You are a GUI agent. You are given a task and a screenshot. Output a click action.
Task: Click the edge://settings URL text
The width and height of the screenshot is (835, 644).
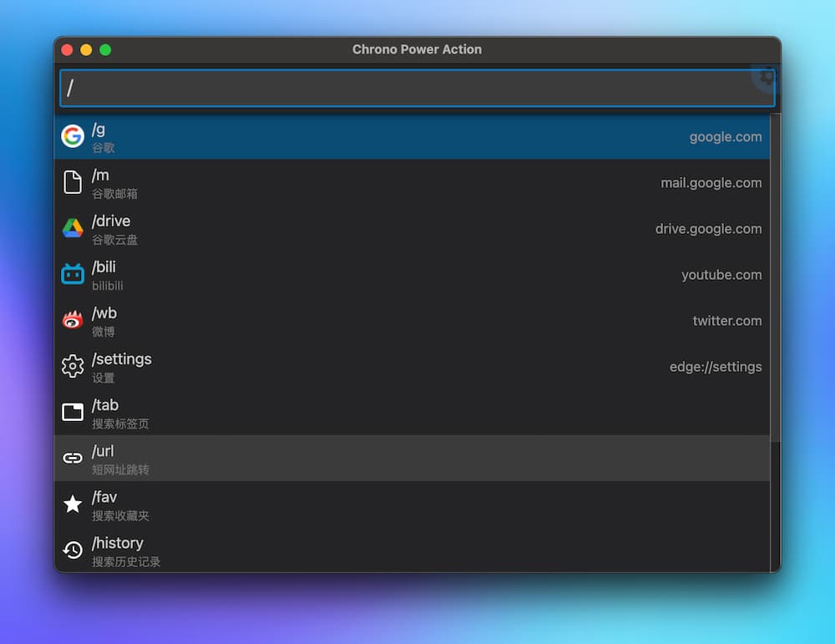click(716, 367)
